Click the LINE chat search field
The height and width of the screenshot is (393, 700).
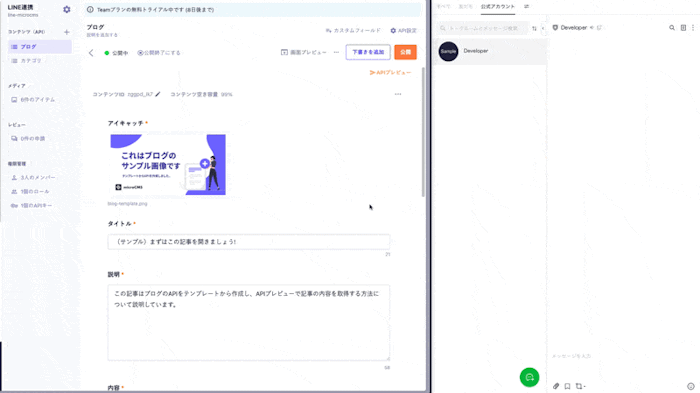483,28
